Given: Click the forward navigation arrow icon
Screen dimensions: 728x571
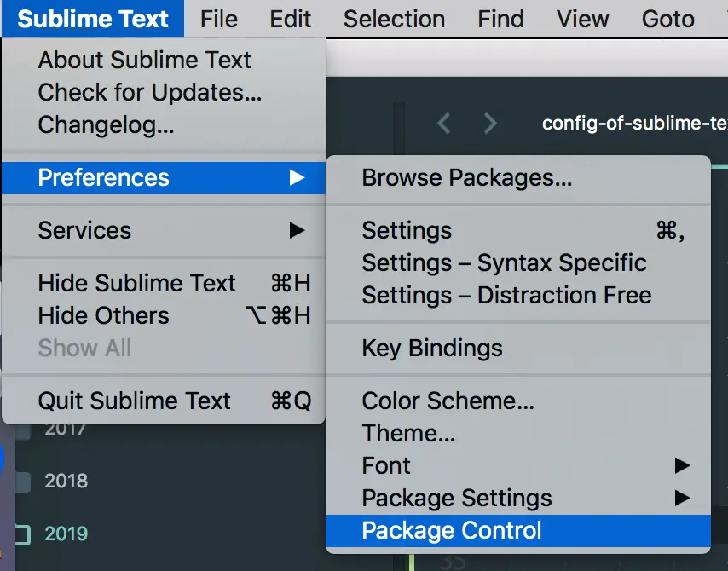Looking at the screenshot, I should pos(490,124).
